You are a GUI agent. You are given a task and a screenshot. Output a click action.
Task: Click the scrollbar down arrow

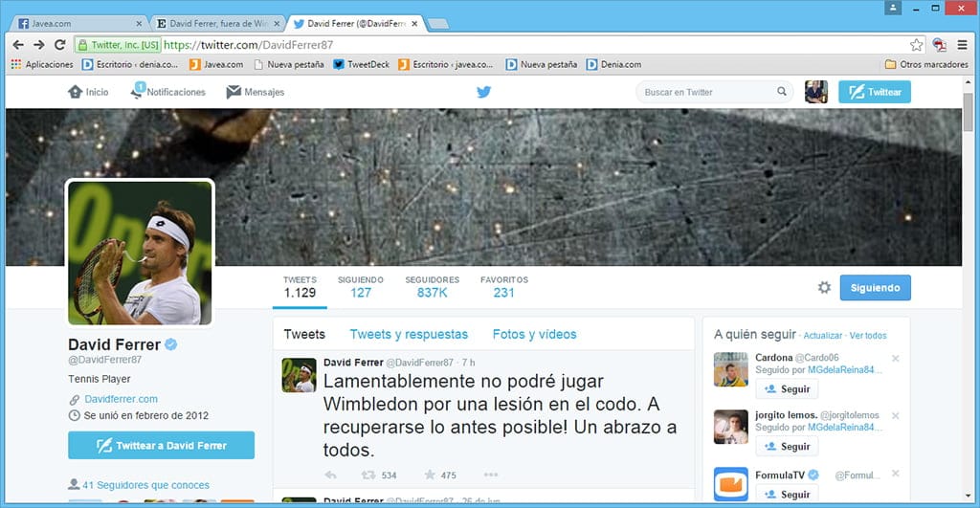(x=969, y=496)
